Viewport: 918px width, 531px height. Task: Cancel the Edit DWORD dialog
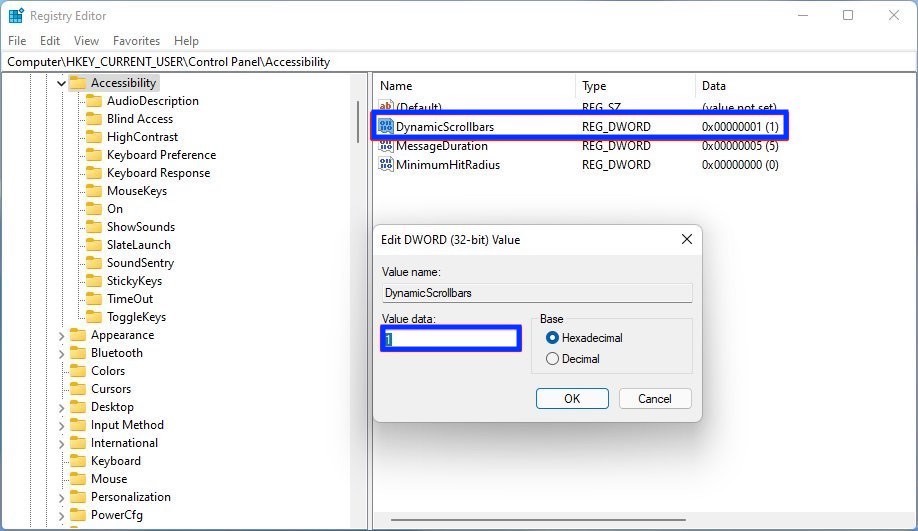tap(655, 398)
